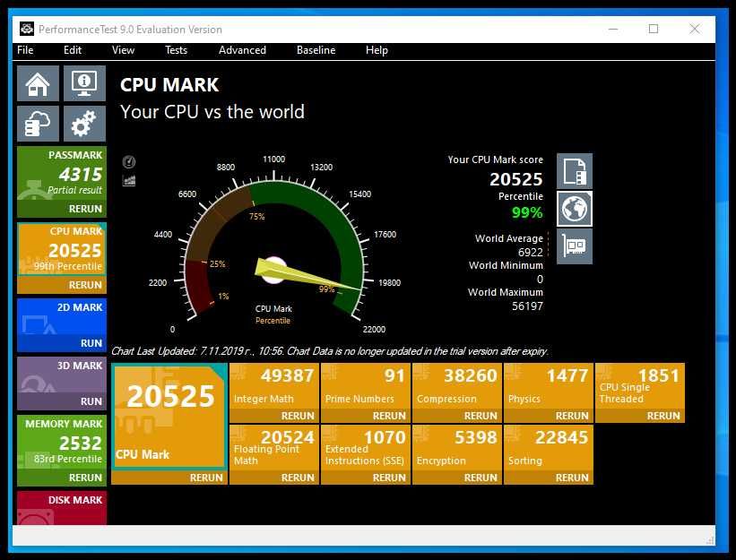Click the Extended Instructions 1070 tile
The height and width of the screenshot is (560, 736).
(366, 448)
